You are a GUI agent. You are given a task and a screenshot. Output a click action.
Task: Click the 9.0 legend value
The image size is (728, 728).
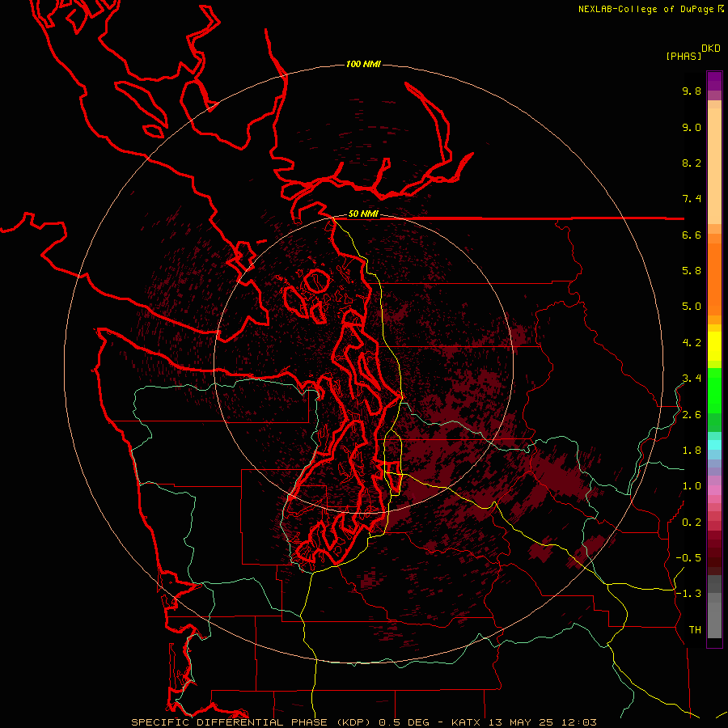692,127
